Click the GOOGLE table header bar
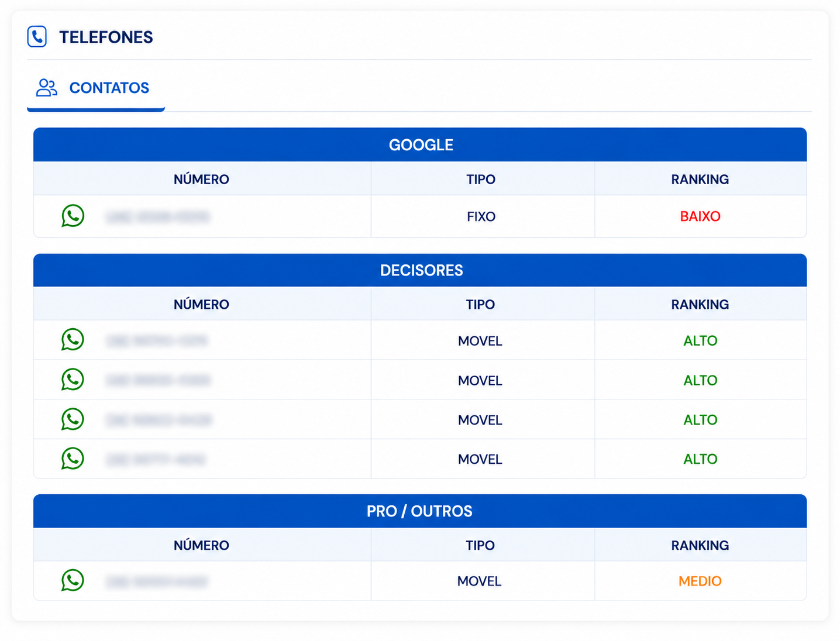Screen dimensions: 840x641 point(420,144)
